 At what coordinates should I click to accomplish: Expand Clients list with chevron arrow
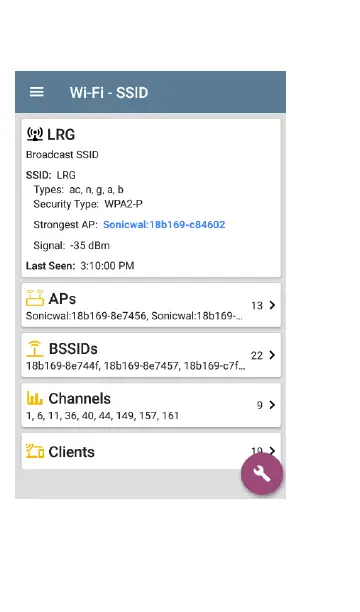point(272,450)
